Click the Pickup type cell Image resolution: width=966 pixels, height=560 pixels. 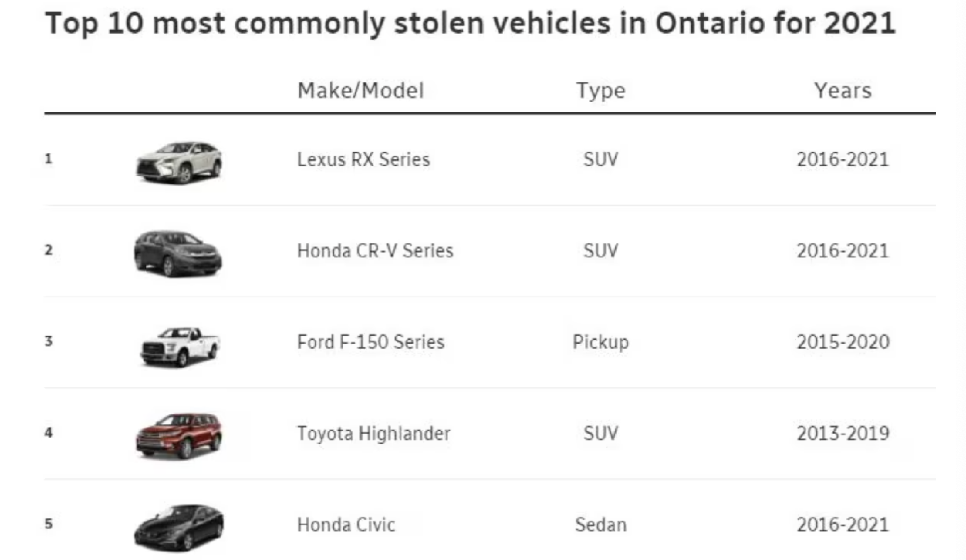point(600,343)
